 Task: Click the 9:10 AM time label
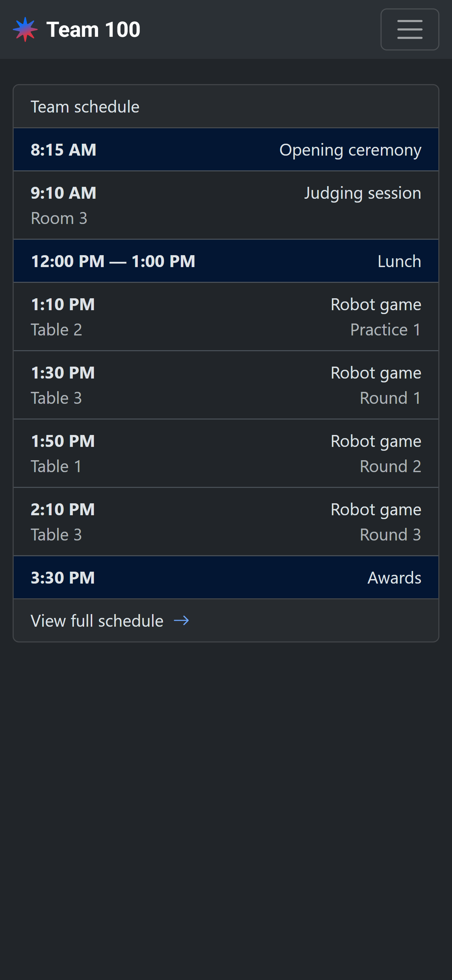pyautogui.click(x=63, y=193)
